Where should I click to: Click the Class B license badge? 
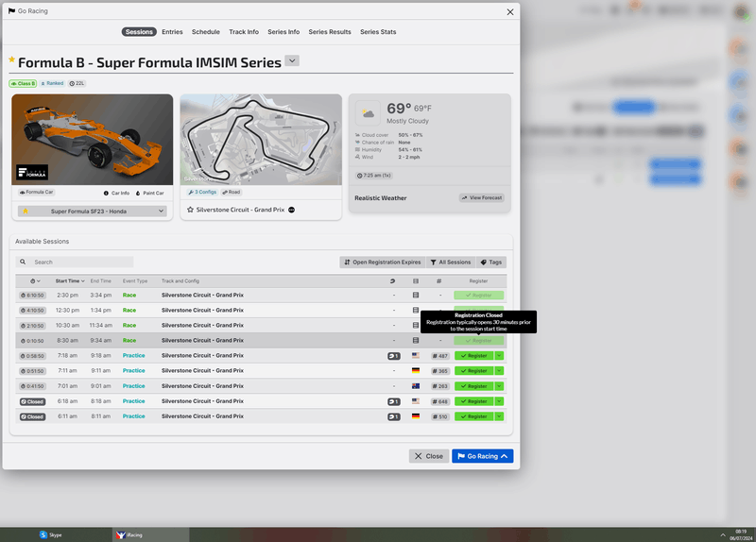tap(23, 83)
